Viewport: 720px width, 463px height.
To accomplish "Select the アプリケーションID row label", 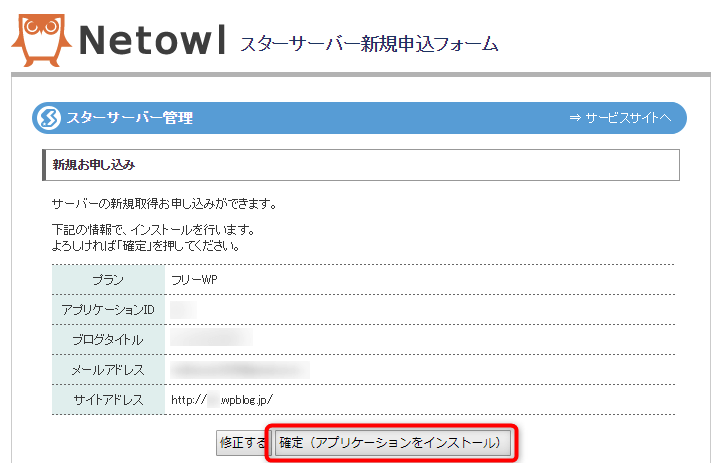I will (108, 309).
